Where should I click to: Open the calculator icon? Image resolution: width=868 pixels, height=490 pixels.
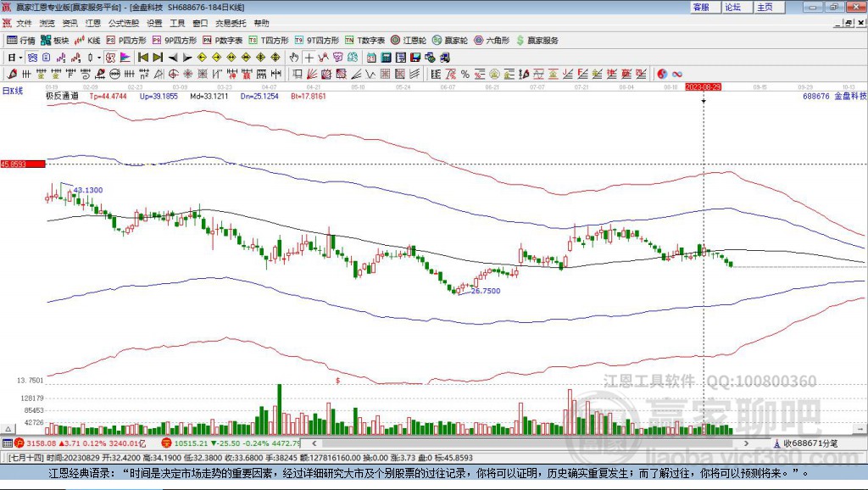pos(386,58)
